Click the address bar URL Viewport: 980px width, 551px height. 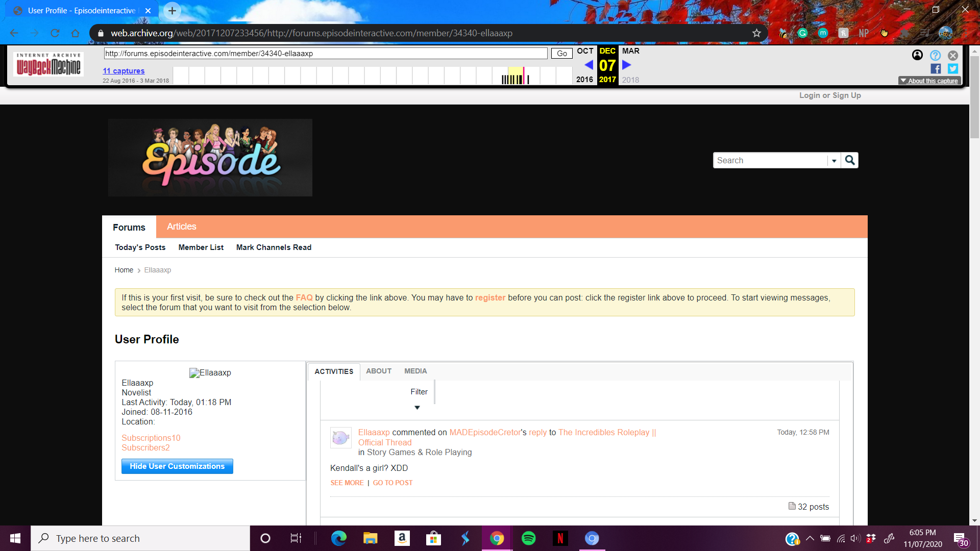point(311,33)
